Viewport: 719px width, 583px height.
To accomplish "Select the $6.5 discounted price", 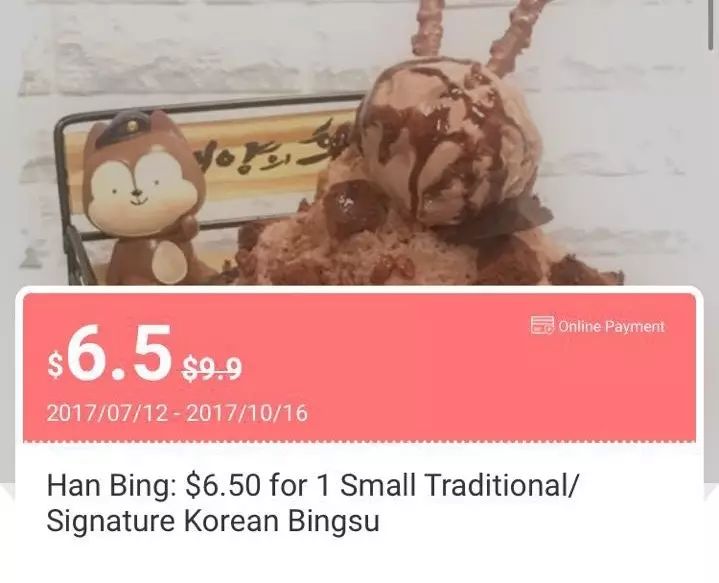I will pyautogui.click(x=110, y=353).
